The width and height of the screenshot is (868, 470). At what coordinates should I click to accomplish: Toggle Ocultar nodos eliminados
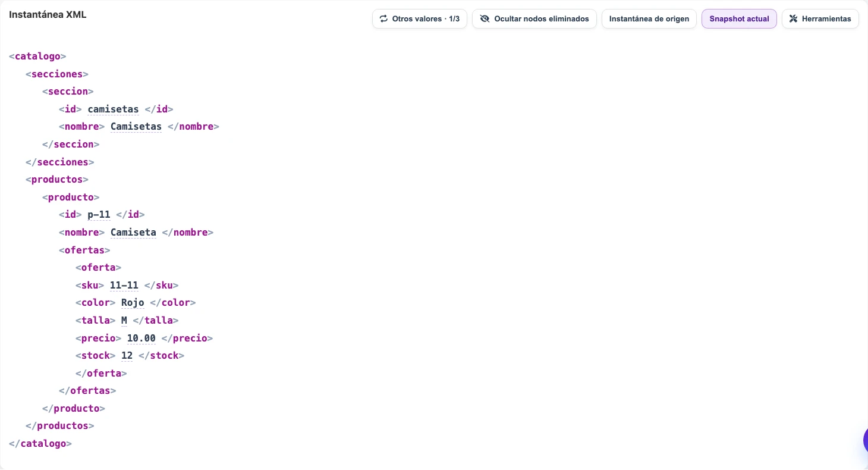(534, 18)
